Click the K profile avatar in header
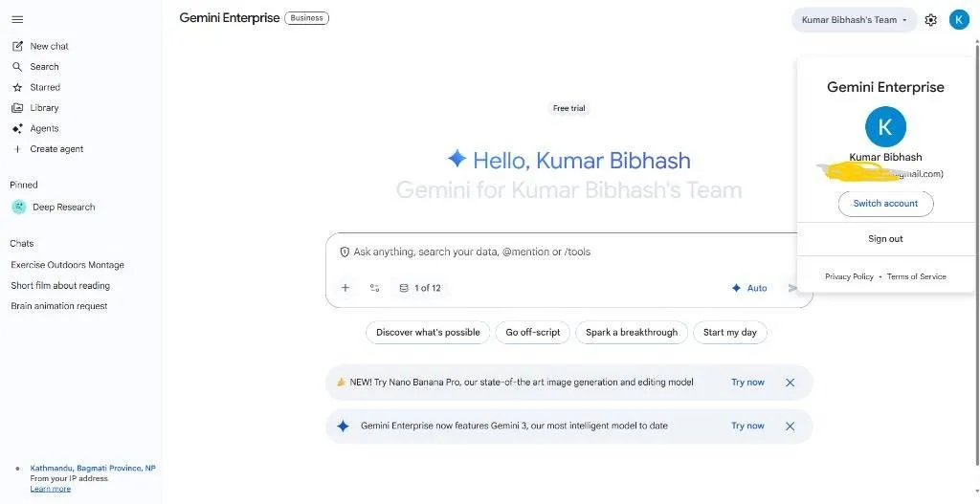This screenshot has height=504, width=980. point(959,20)
